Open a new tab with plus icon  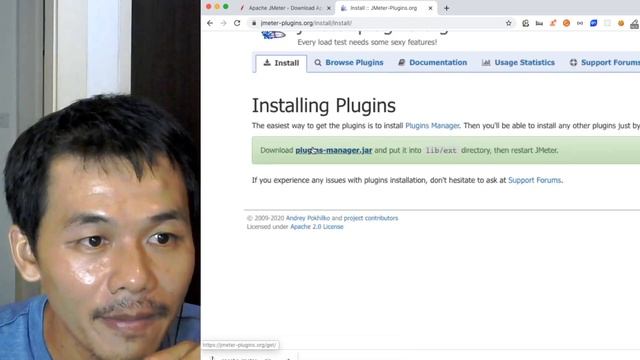pos(447,8)
